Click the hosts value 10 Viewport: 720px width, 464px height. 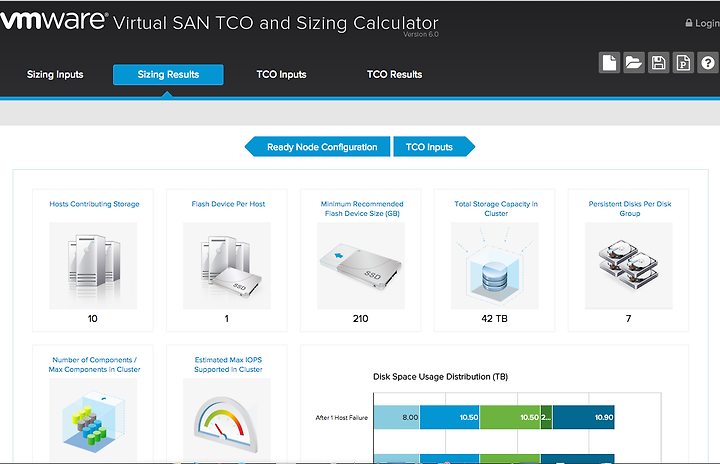point(93,318)
